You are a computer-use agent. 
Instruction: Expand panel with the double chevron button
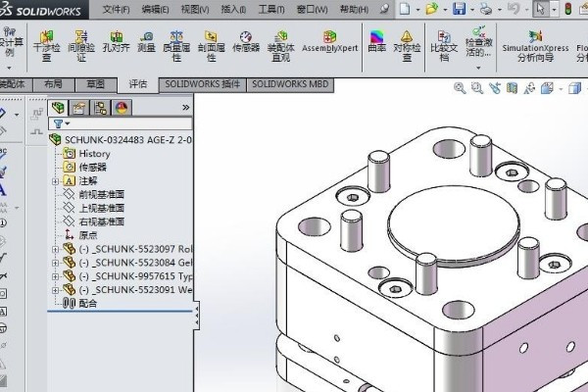click(x=185, y=108)
